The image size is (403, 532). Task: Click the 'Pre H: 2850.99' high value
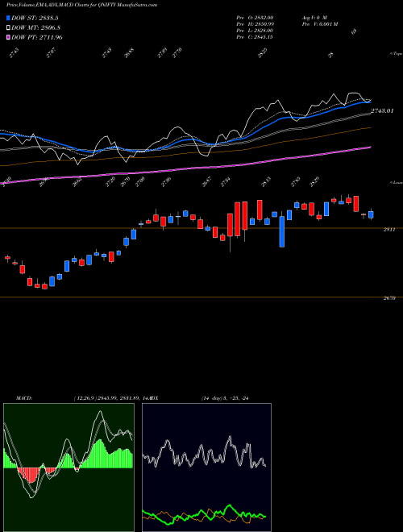[255, 24]
